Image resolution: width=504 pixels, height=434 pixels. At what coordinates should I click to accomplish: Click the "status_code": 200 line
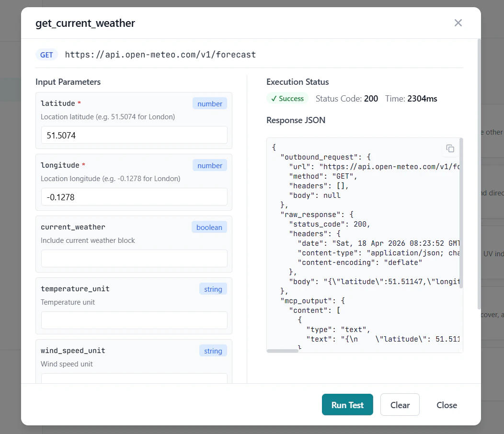[330, 224]
